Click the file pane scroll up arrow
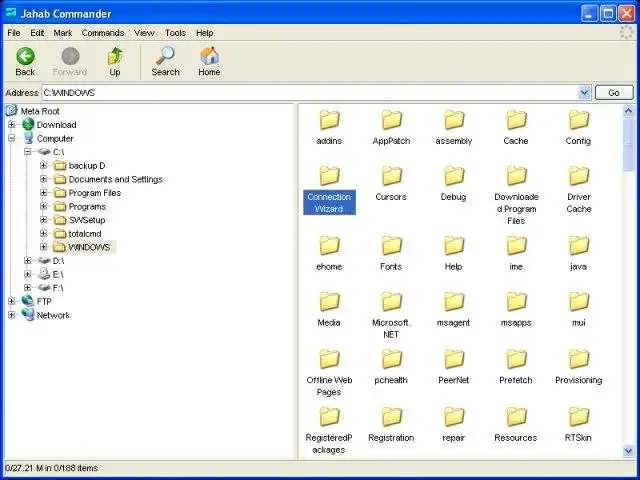Viewport: 640px width, 480px height. click(629, 111)
